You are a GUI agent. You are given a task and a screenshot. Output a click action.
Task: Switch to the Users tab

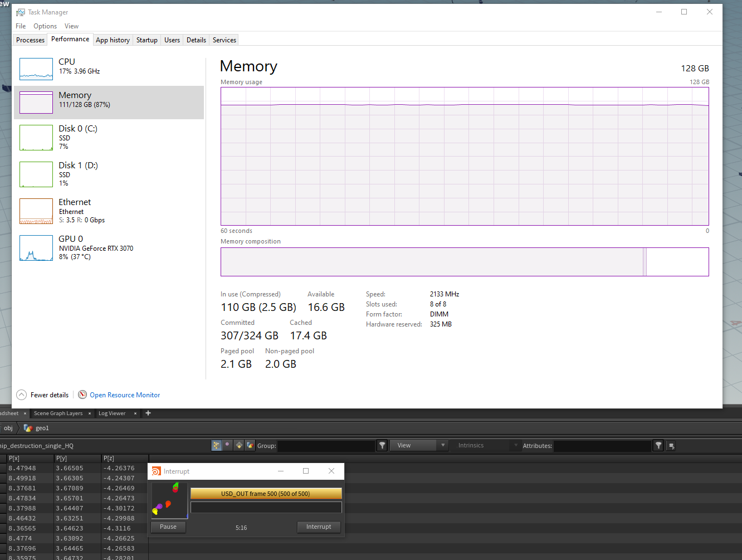172,40
